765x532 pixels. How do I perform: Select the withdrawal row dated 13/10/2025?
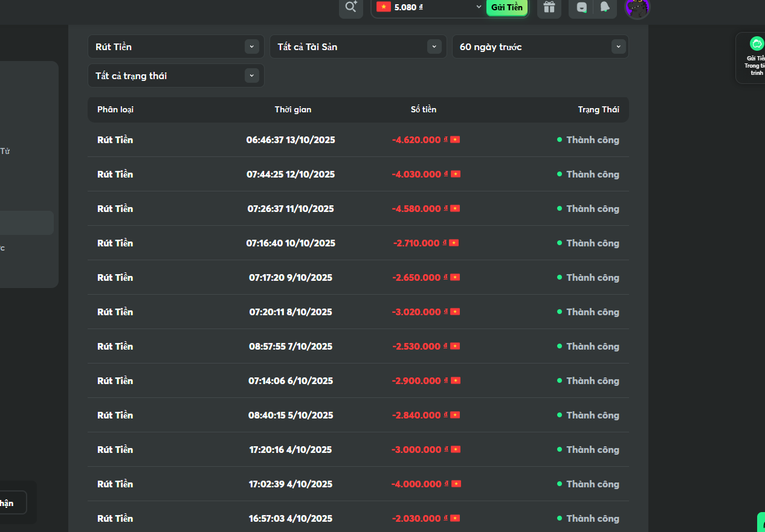291,139
